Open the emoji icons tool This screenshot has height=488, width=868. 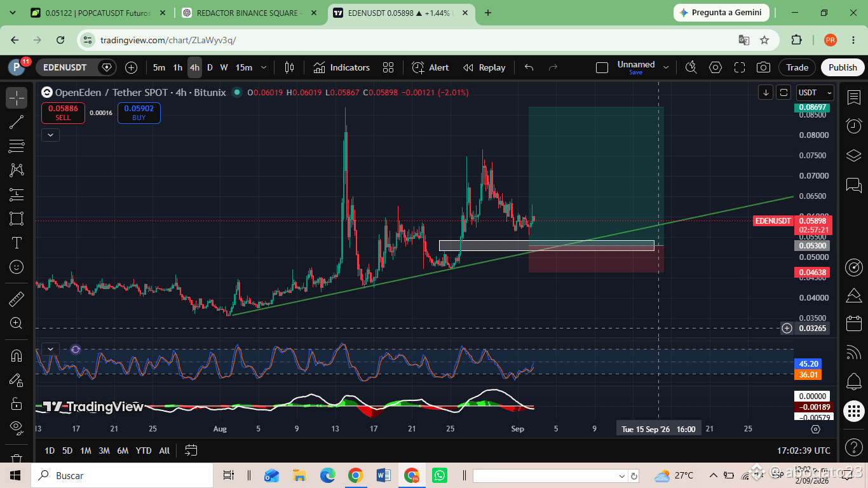[x=17, y=267]
